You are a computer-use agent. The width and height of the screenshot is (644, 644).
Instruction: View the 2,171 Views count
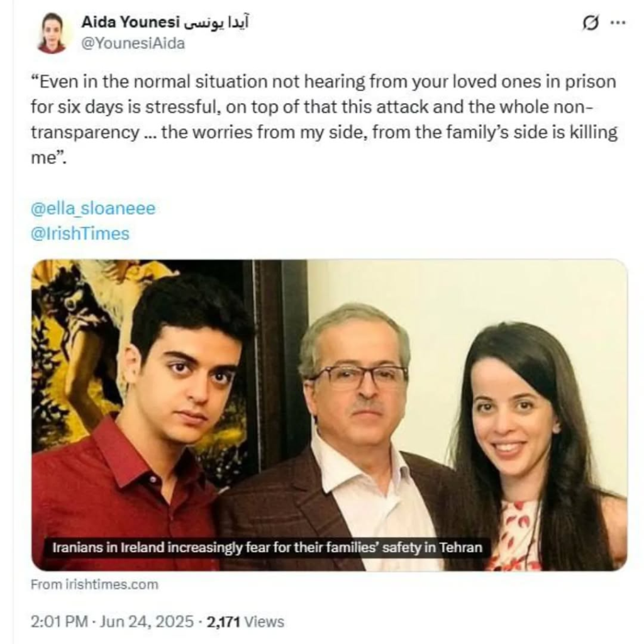pyautogui.click(x=245, y=621)
